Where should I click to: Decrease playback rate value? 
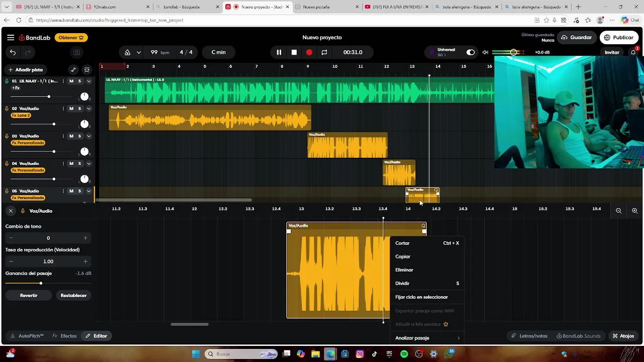click(x=11, y=261)
